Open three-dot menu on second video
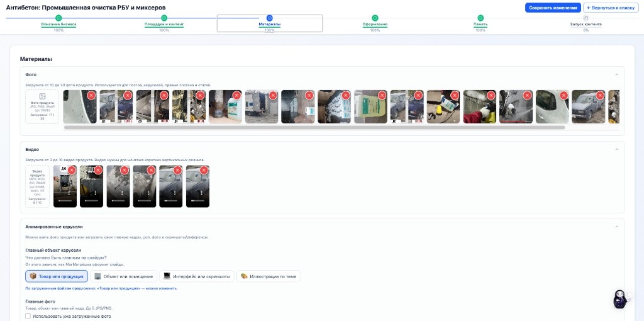 [96, 193]
